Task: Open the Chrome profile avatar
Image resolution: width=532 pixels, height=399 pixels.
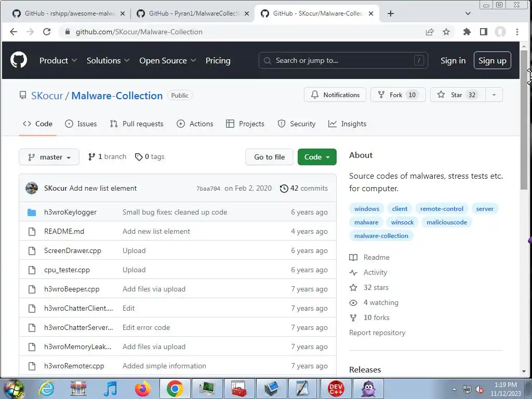Action: tap(500, 32)
